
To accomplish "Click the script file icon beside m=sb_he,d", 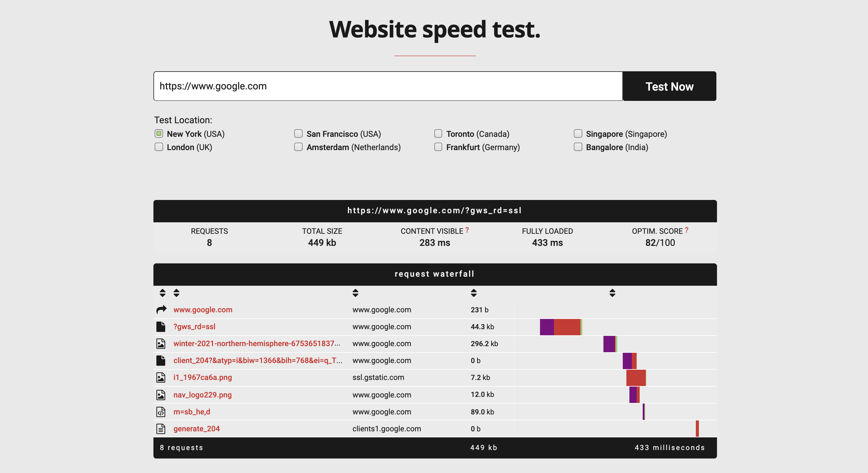I will [161, 412].
